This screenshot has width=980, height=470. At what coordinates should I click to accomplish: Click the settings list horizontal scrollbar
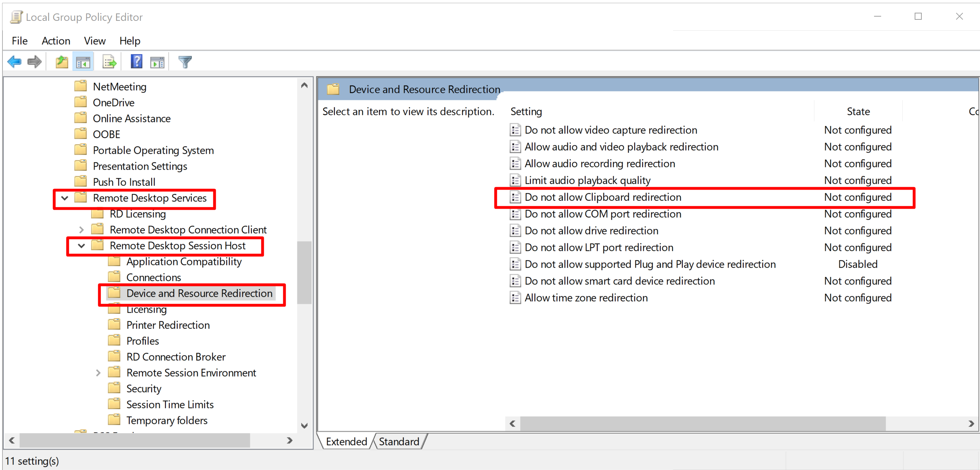702,423
